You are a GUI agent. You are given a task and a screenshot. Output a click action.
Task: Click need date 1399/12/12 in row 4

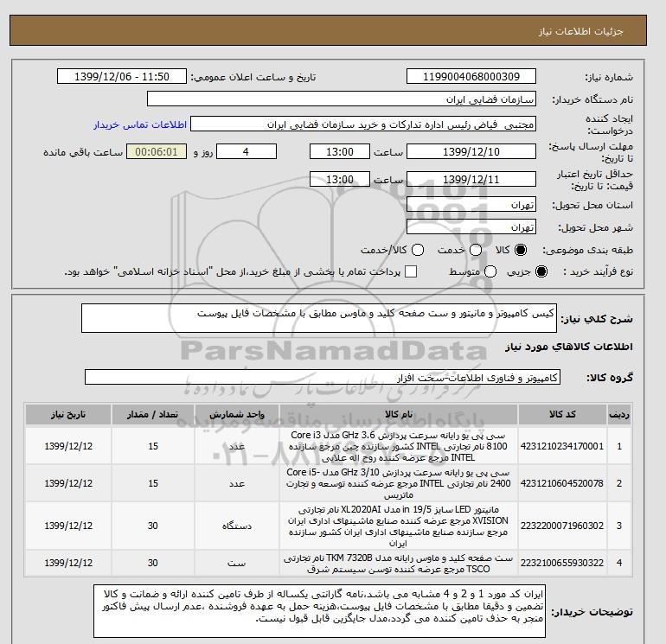(x=68, y=563)
